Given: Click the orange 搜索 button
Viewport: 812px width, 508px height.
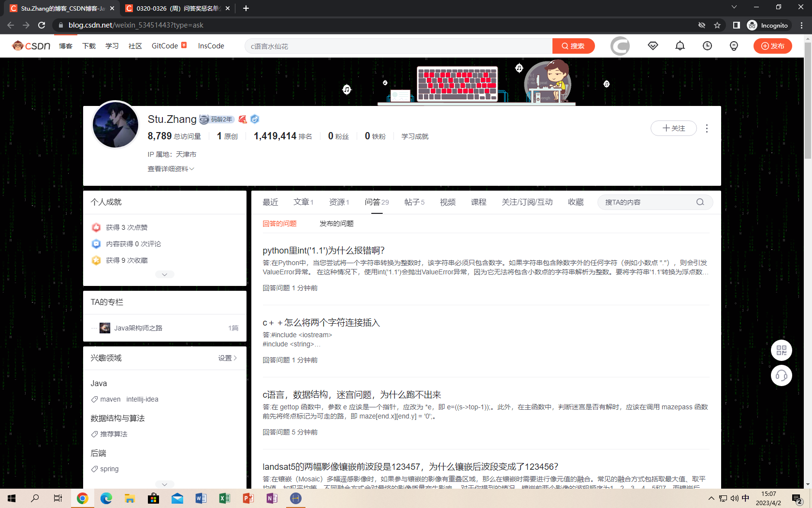Looking at the screenshot, I should coord(574,46).
